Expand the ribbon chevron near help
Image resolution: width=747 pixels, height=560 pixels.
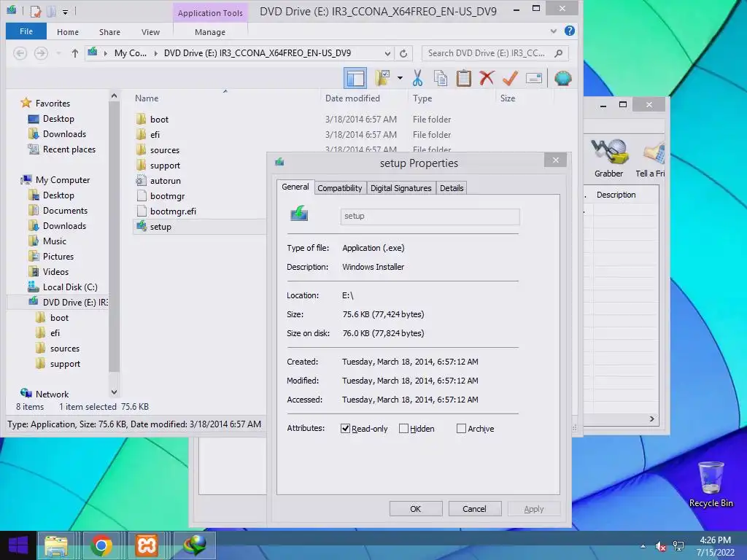[x=553, y=31]
